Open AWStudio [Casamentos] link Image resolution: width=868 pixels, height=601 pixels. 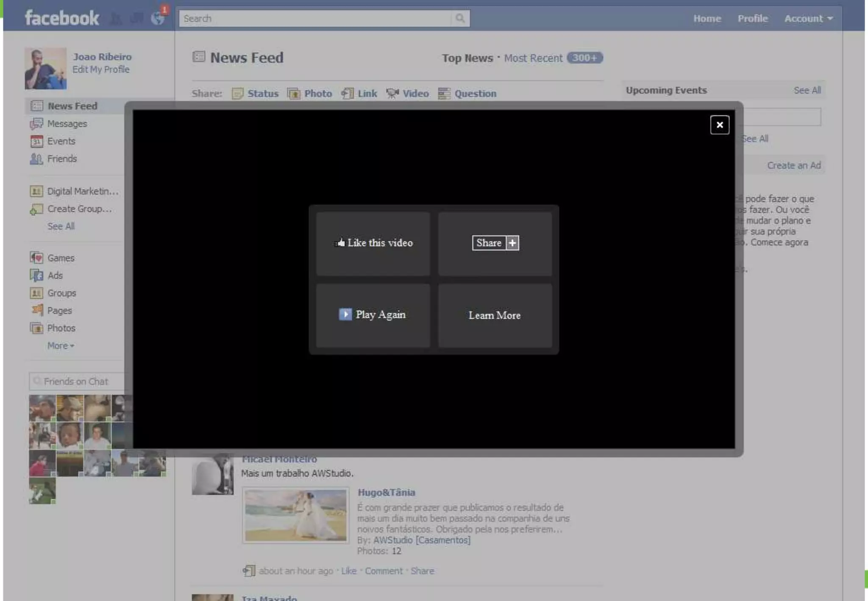click(x=422, y=540)
